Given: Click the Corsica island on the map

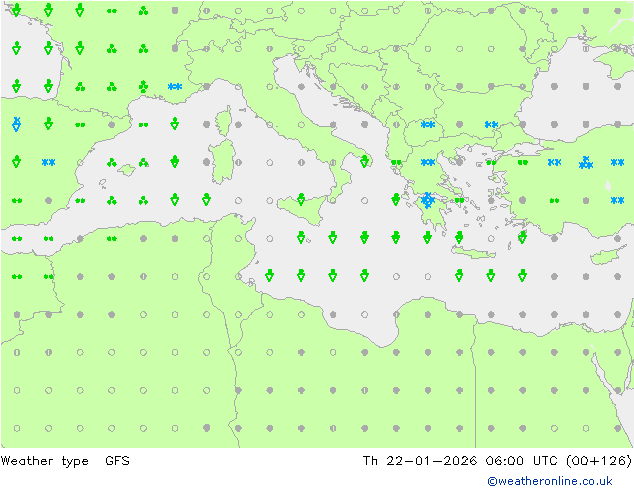Looking at the screenshot, I should coord(224,121).
